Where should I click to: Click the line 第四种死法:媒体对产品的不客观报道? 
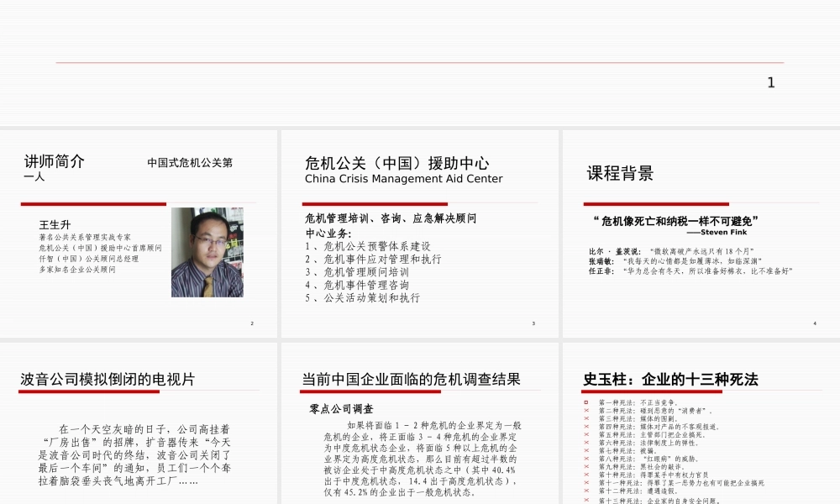click(x=659, y=427)
